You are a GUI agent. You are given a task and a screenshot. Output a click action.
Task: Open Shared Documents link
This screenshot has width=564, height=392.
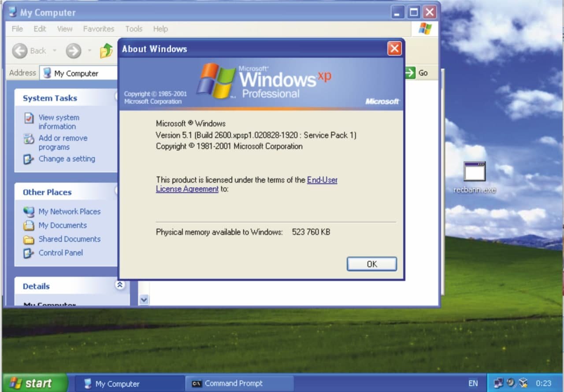point(70,239)
